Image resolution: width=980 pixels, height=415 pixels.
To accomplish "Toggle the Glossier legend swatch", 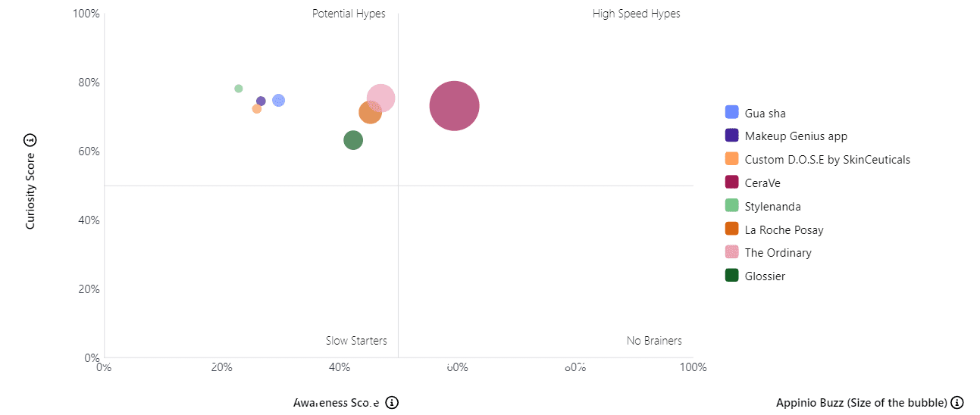I will click(x=732, y=276).
